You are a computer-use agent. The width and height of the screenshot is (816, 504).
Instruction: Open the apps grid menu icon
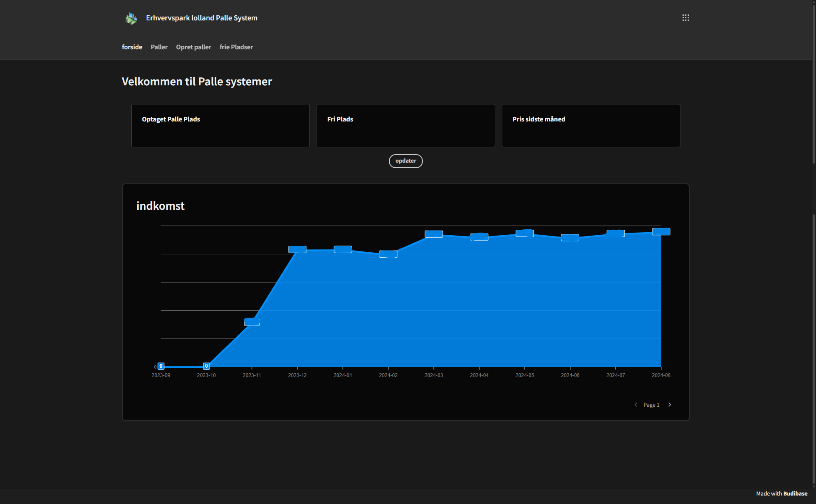(686, 18)
